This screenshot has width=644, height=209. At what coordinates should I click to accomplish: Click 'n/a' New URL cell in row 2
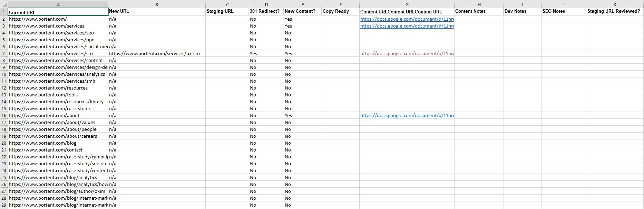point(157,19)
